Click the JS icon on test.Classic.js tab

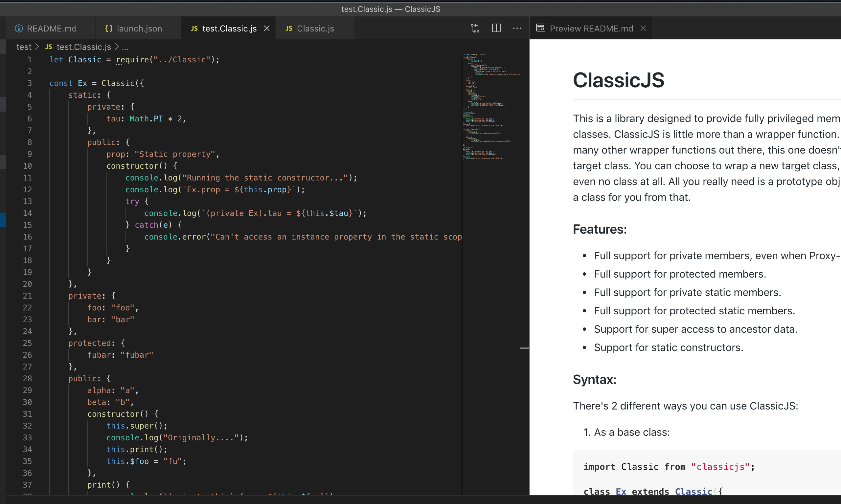pos(194,29)
